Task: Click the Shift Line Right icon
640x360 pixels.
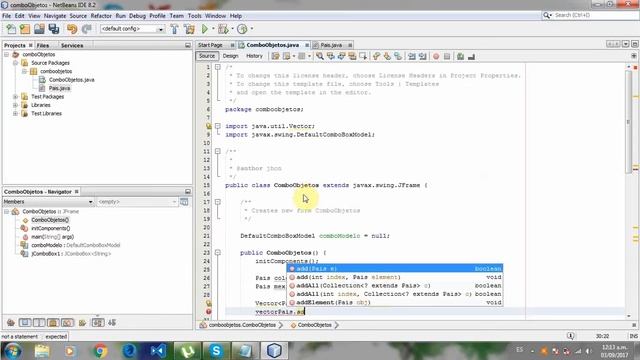Action: [x=422, y=56]
